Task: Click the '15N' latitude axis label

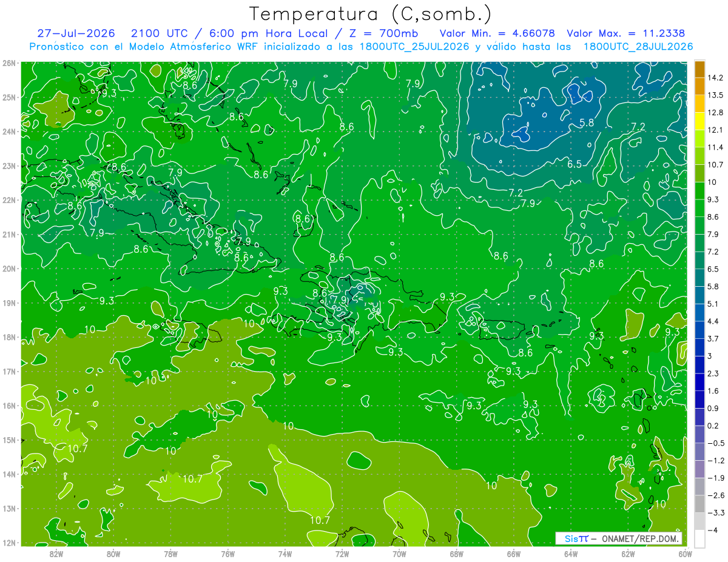Action: 9,440
